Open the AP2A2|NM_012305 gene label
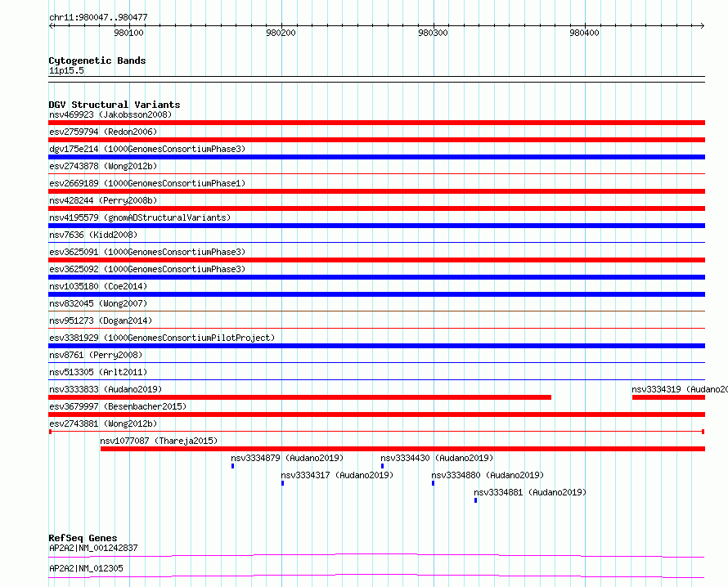Screen dimensions: 728x587 coord(86,568)
